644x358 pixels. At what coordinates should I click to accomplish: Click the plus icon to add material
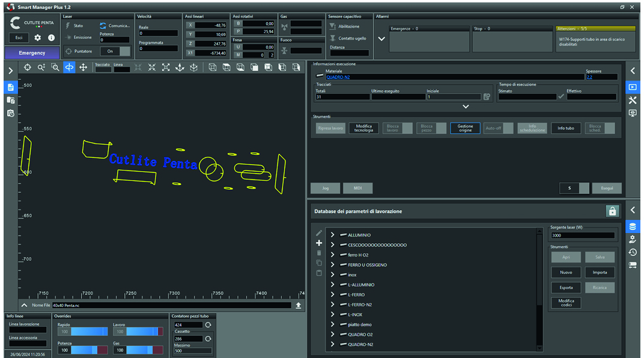(x=319, y=243)
